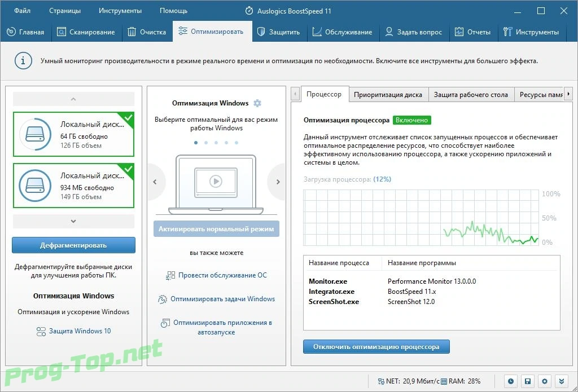Open the Отчеты tab
This screenshot has width=578, height=392.
coord(472,32)
